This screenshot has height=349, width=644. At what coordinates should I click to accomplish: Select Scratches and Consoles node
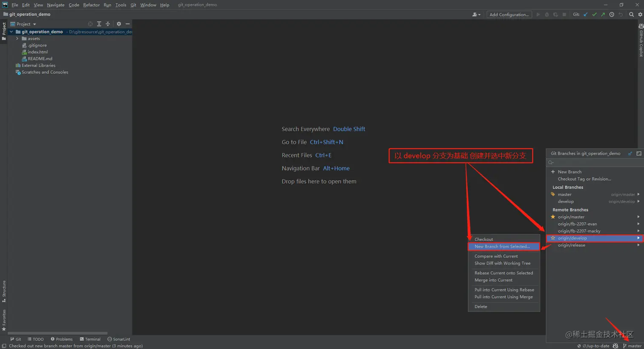point(45,72)
